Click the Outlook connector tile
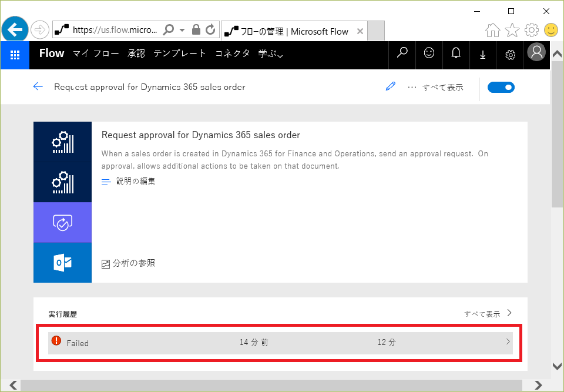The height and width of the screenshot is (392, 564). tap(63, 263)
